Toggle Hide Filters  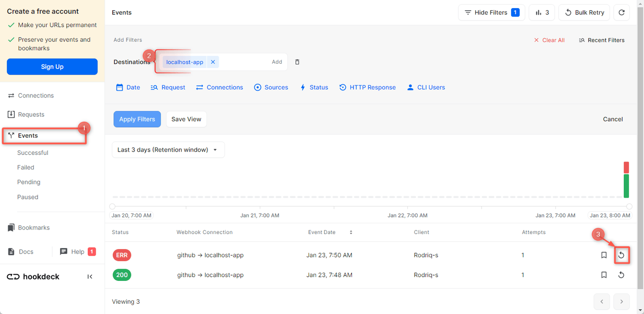click(x=491, y=13)
